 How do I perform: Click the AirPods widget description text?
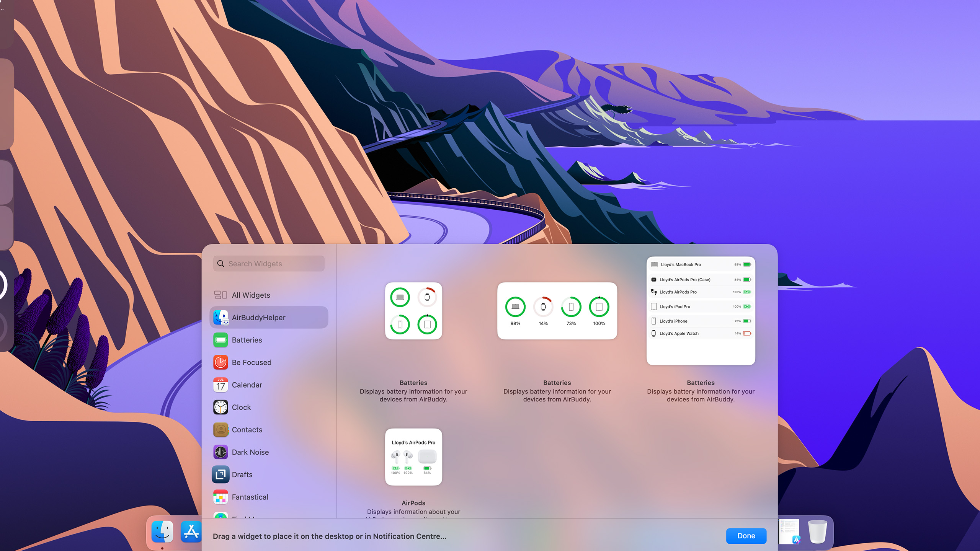point(413,515)
